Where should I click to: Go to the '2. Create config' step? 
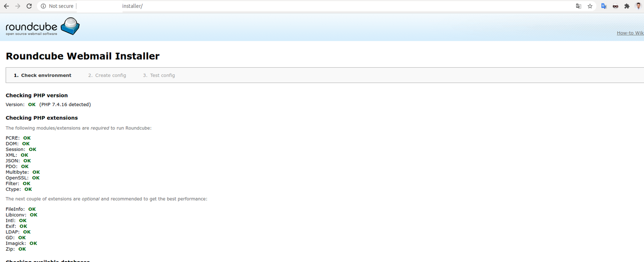tap(107, 75)
